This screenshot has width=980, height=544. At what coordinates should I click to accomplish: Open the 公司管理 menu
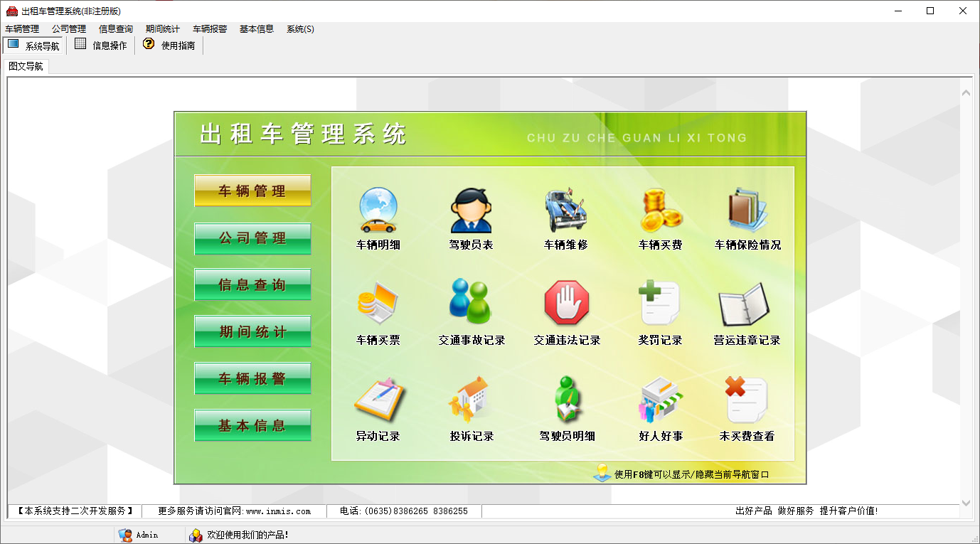69,29
